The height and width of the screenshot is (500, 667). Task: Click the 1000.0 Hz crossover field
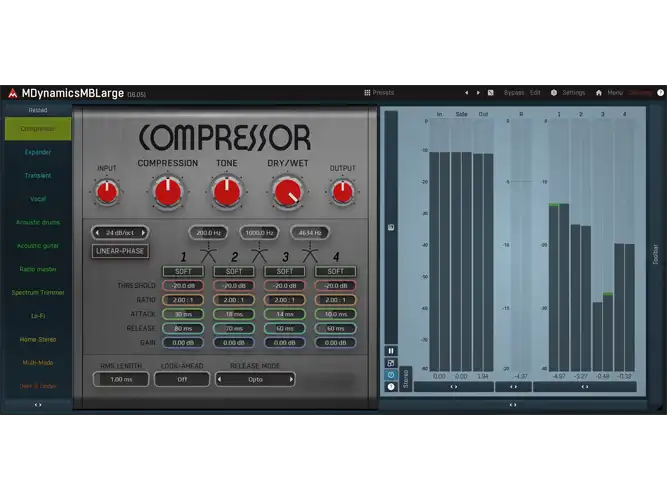pyautogui.click(x=259, y=233)
